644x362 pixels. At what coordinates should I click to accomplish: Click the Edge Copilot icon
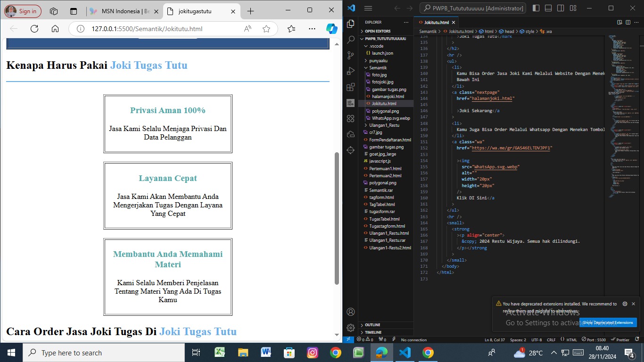[332, 29]
